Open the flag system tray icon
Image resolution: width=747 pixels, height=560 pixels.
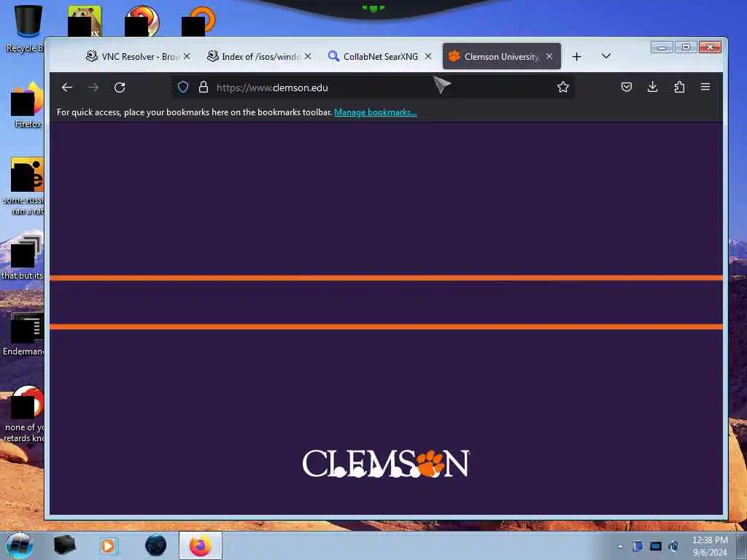pos(638,546)
